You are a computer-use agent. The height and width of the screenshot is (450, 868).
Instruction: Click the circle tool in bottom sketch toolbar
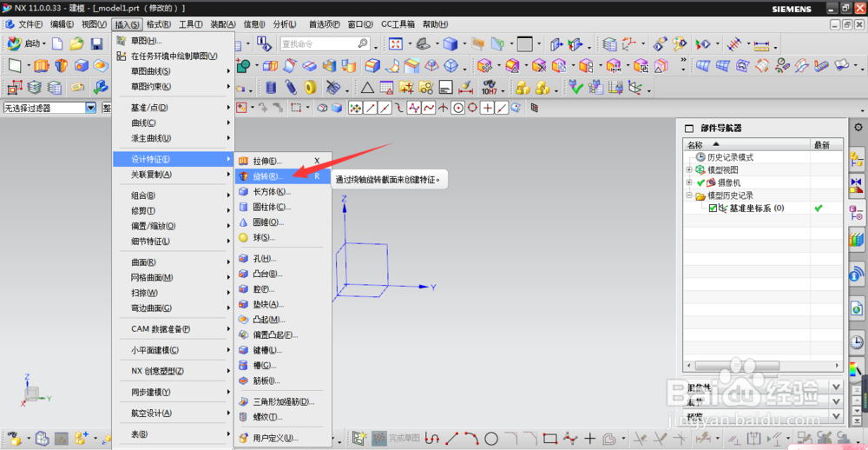[x=491, y=439]
